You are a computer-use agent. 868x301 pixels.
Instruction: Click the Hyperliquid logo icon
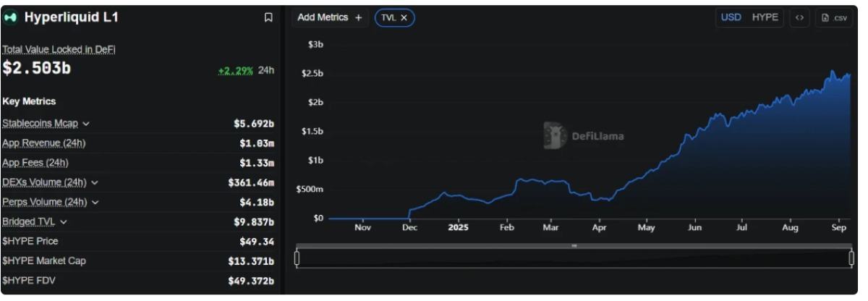(x=10, y=18)
